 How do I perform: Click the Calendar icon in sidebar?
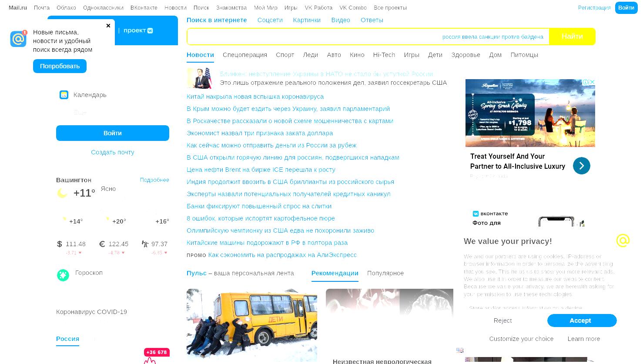(64, 95)
